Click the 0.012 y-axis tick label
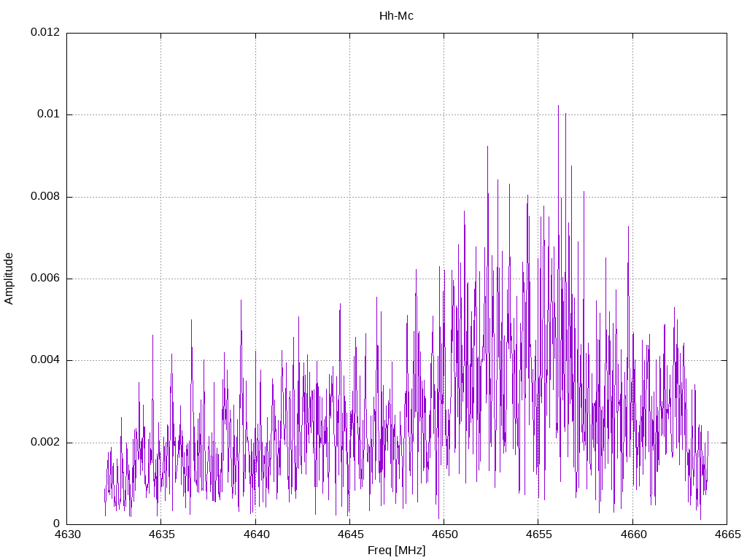 (x=45, y=32)
